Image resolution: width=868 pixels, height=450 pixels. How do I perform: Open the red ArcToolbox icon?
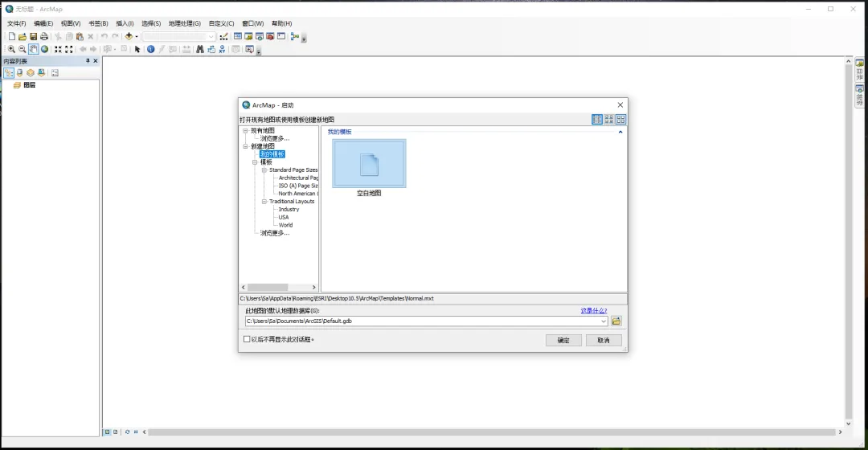(270, 36)
